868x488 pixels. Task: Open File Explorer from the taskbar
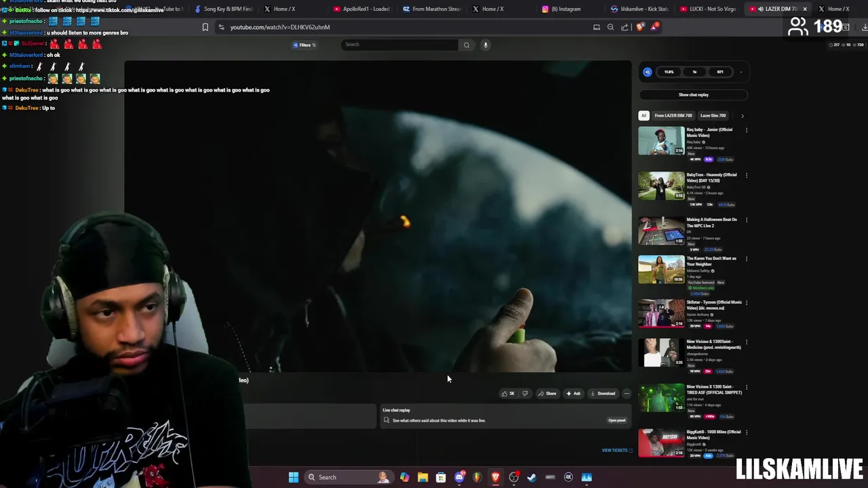click(x=422, y=477)
